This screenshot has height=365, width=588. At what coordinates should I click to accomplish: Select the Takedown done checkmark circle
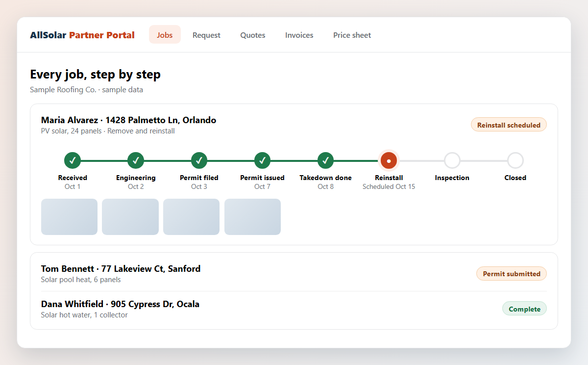tap(325, 160)
